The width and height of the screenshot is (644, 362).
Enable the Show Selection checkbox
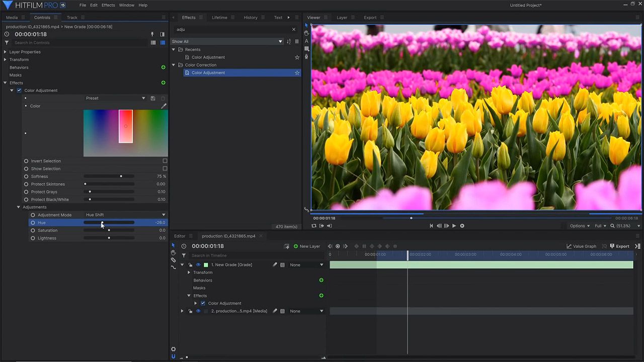(165, 169)
